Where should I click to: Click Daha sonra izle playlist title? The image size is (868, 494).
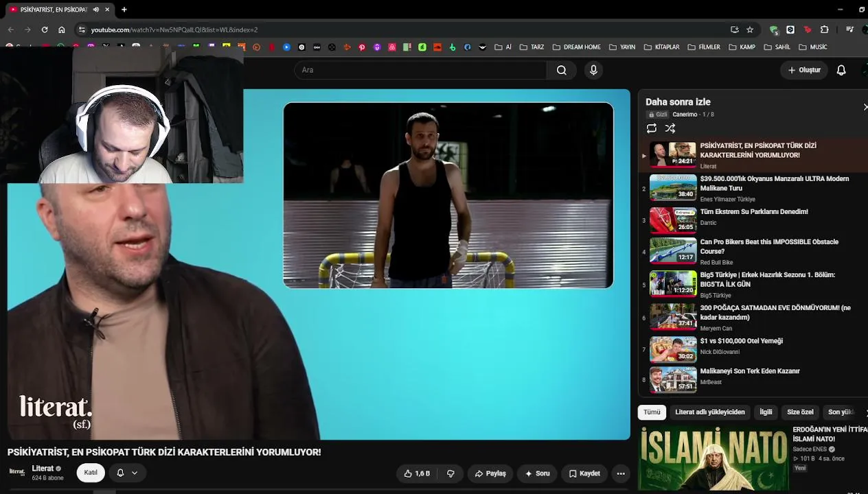[678, 102]
